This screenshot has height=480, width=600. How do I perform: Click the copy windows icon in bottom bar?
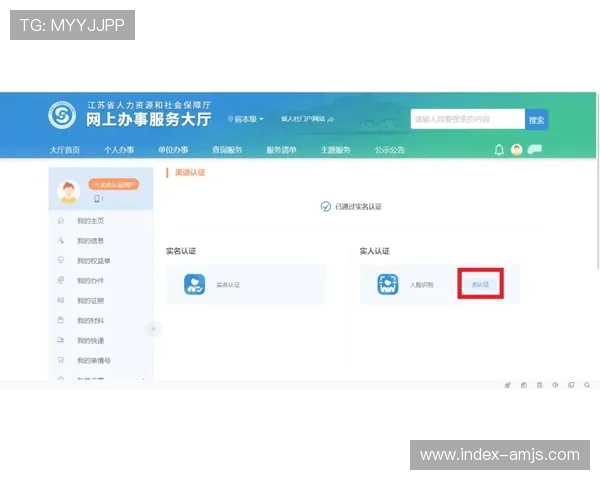[x=571, y=385]
